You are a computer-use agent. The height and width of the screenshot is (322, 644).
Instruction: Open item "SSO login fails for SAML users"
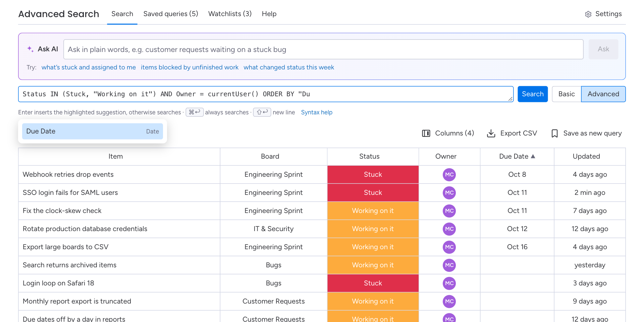pyautogui.click(x=70, y=193)
